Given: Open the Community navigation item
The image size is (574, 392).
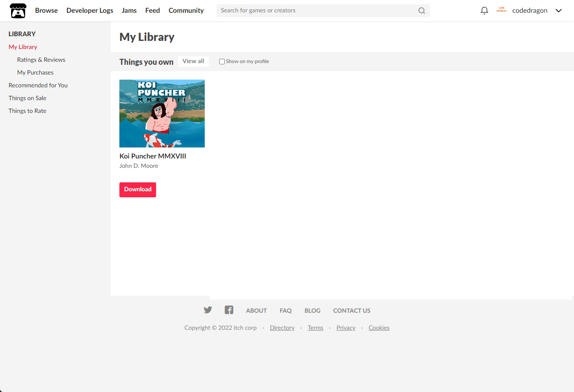Looking at the screenshot, I should click(186, 10).
